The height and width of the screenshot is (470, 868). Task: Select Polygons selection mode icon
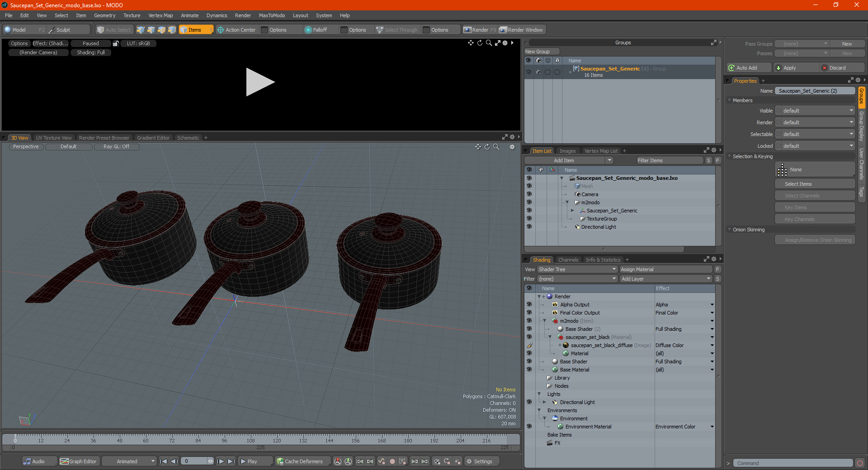click(x=161, y=30)
